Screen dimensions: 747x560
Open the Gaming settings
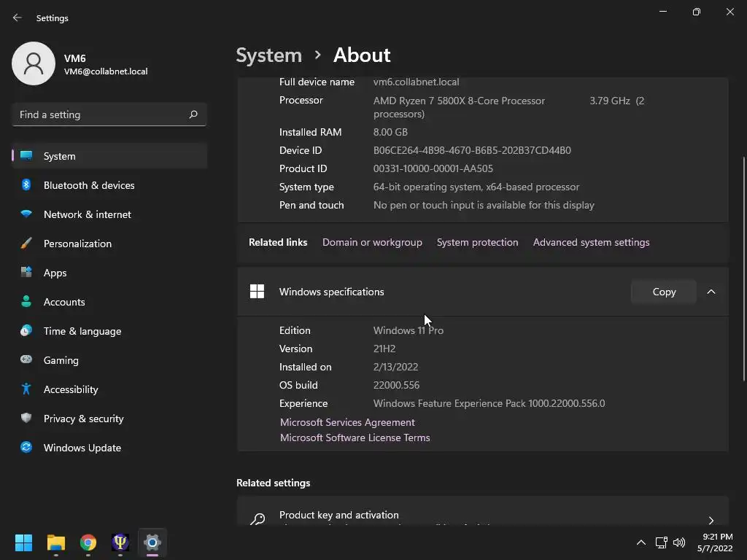[x=109, y=360]
